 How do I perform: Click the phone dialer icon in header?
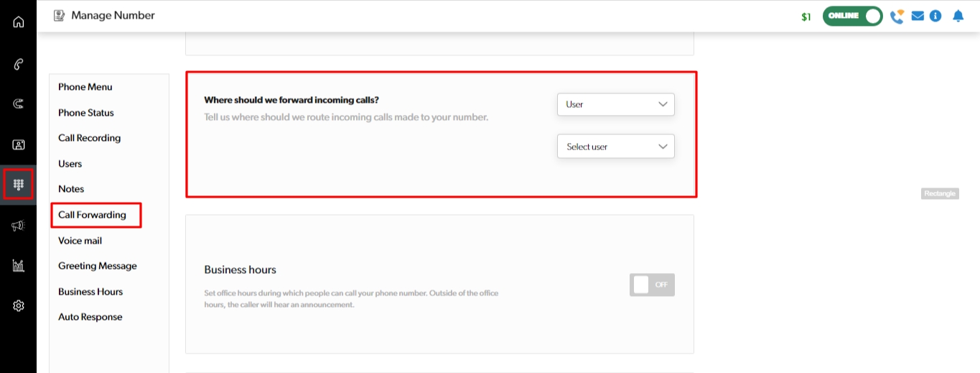[x=897, y=16]
